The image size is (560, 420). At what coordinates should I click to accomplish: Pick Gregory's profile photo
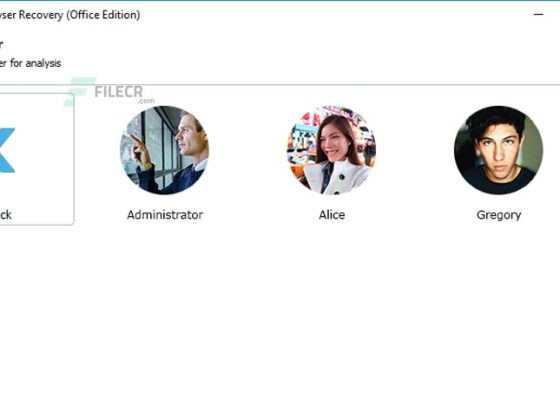[499, 150]
